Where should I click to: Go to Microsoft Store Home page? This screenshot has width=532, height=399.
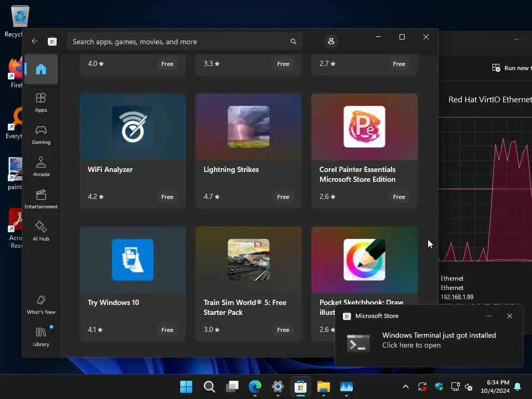[x=41, y=69]
